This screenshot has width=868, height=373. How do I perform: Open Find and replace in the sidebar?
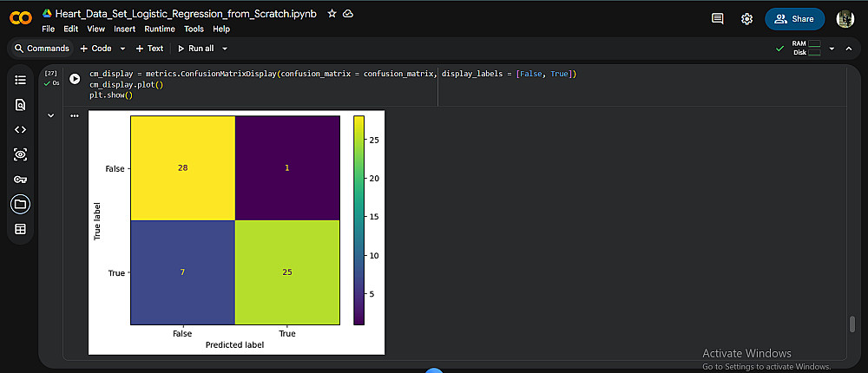coord(21,105)
